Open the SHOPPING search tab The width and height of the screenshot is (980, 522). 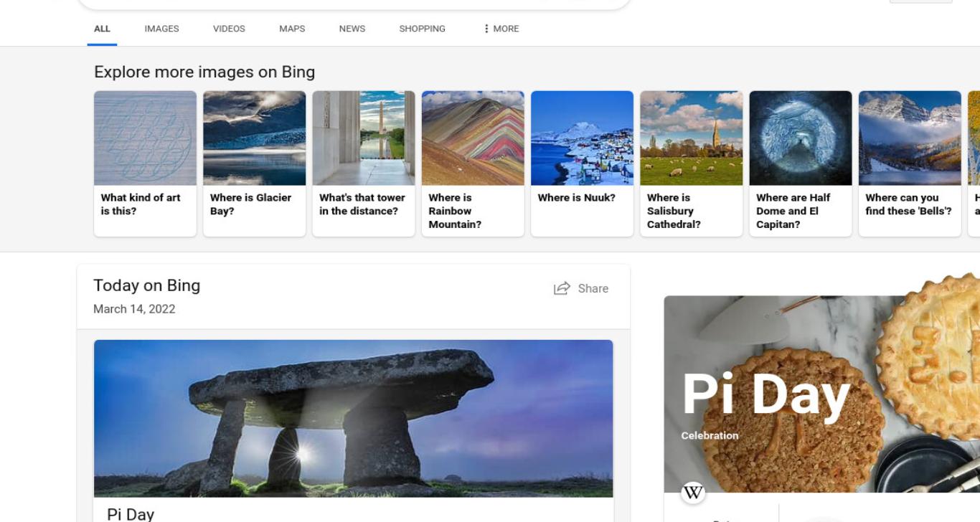[x=422, y=29]
